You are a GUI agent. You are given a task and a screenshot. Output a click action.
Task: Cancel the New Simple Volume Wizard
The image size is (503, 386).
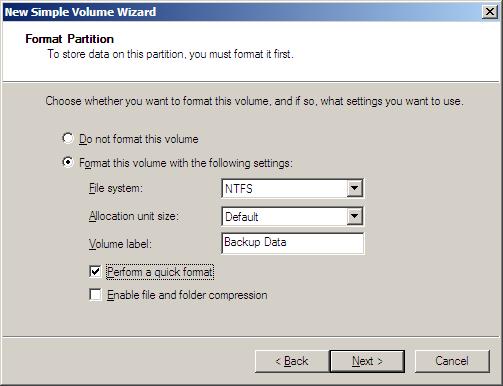[x=452, y=361]
